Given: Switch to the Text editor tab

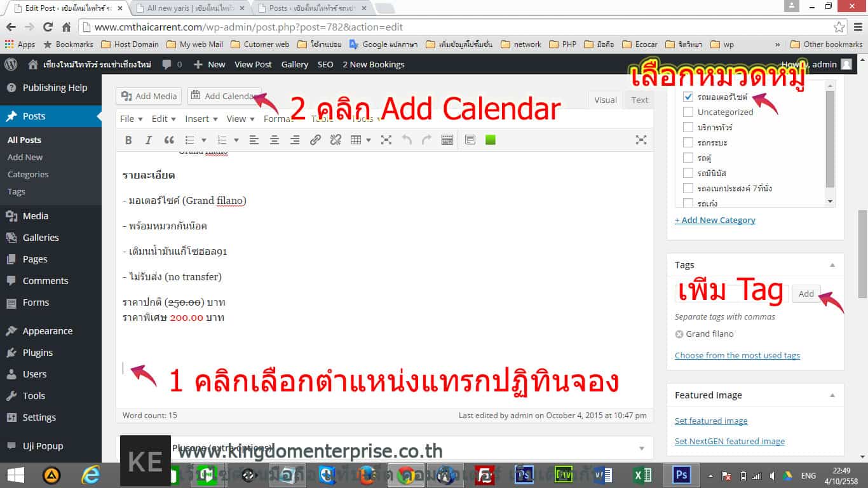Looking at the screenshot, I should pyautogui.click(x=639, y=100).
